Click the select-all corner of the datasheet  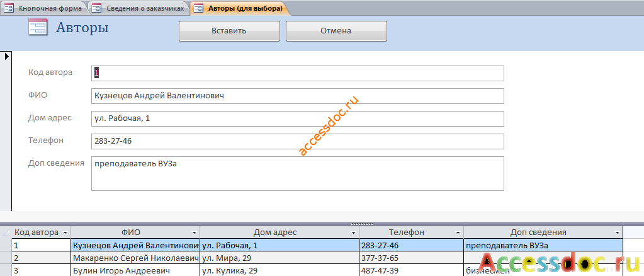(6, 233)
